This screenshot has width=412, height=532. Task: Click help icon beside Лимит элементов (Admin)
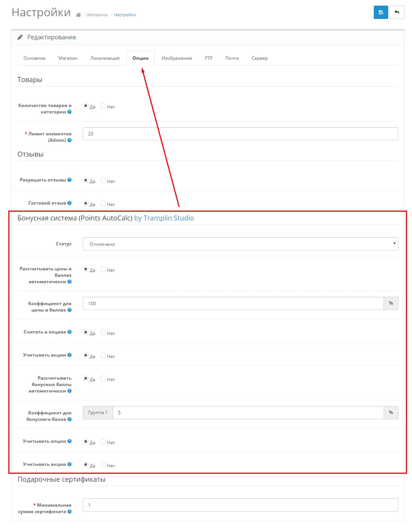click(x=69, y=140)
